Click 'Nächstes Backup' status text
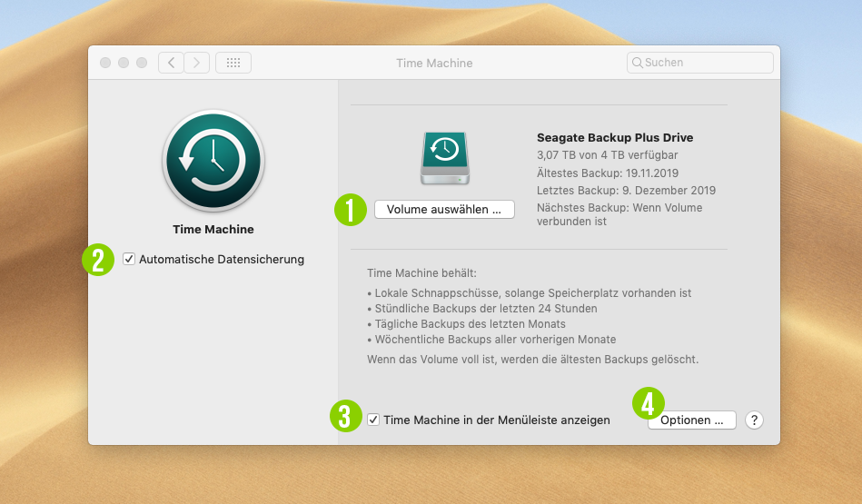This screenshot has height=504, width=862. [619, 214]
